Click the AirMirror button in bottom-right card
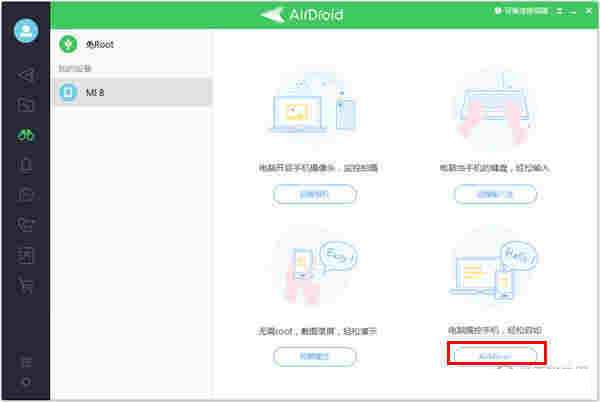This screenshot has height=402, width=600. [x=496, y=356]
